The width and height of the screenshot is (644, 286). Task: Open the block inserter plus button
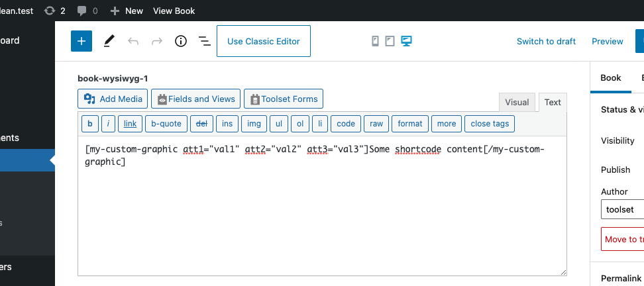[81, 41]
